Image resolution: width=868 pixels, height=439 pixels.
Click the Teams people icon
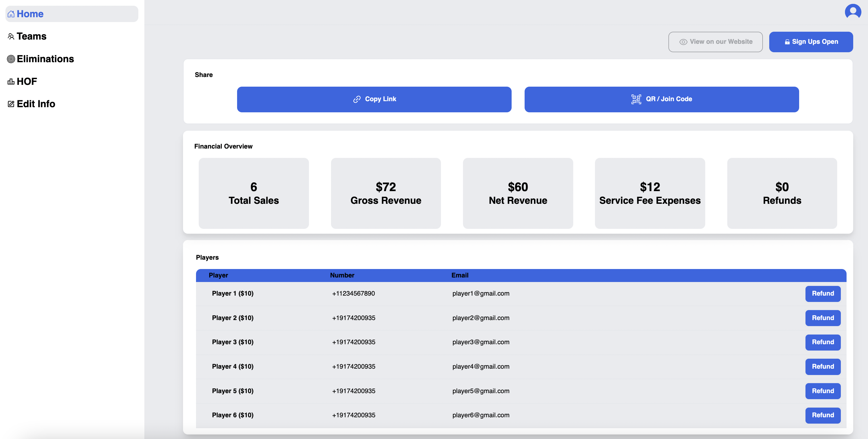point(11,37)
